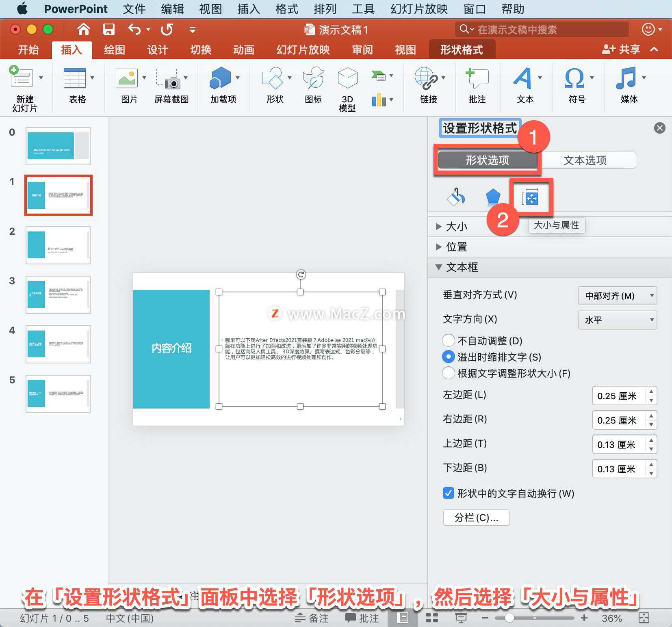Open the 文本 text options
Screen dimensions: 672x627
point(522,78)
